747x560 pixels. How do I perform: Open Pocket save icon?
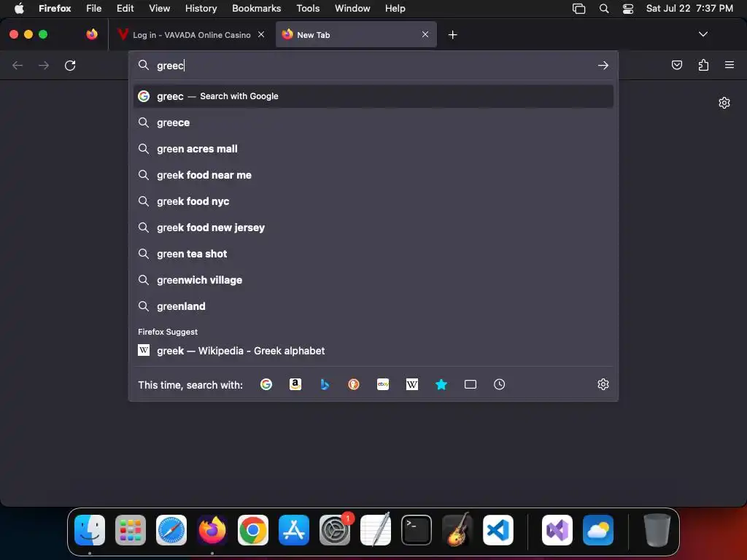[x=676, y=65]
